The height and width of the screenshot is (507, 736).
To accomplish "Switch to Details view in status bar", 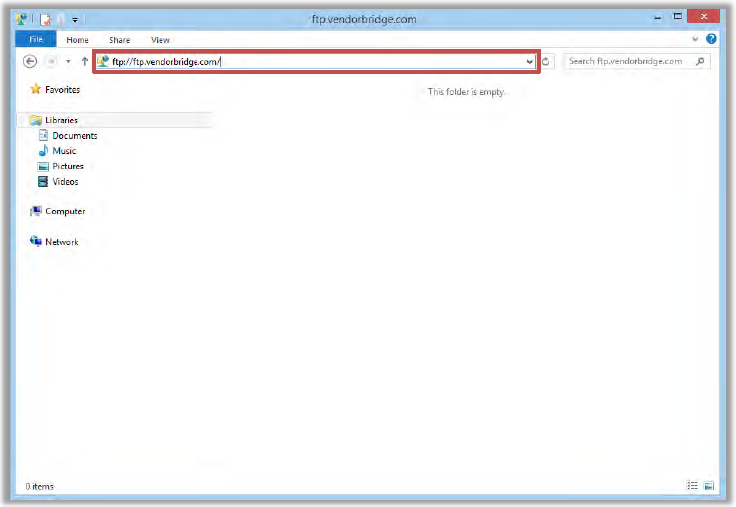I will (692, 485).
